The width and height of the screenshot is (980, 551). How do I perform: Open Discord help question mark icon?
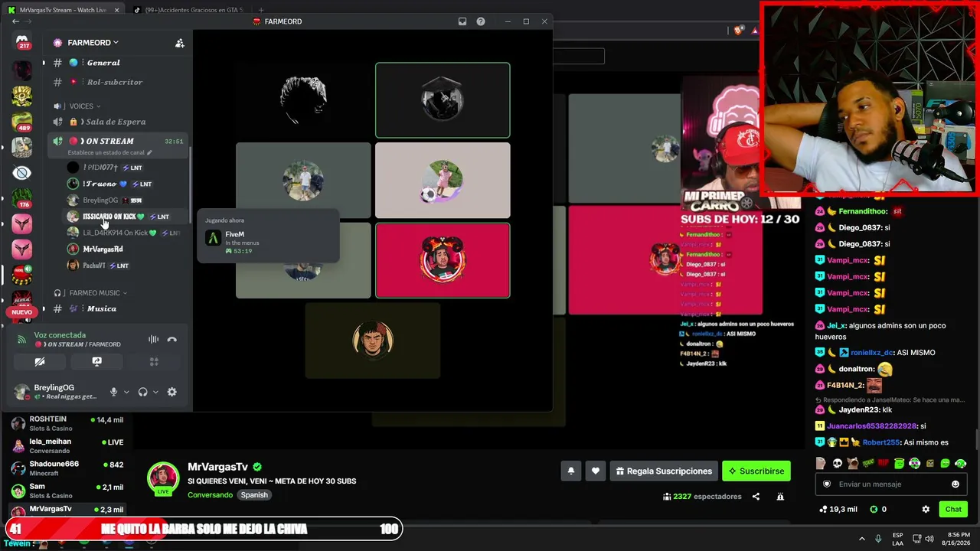tap(481, 21)
